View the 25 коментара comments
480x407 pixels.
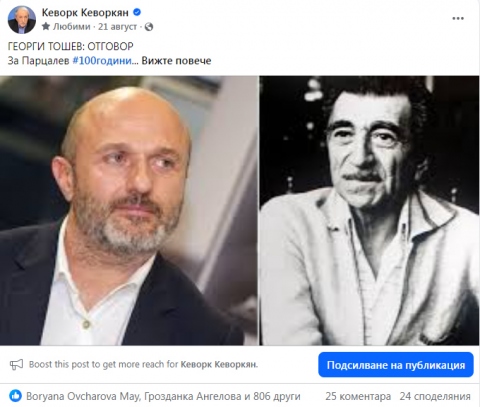coord(358,396)
